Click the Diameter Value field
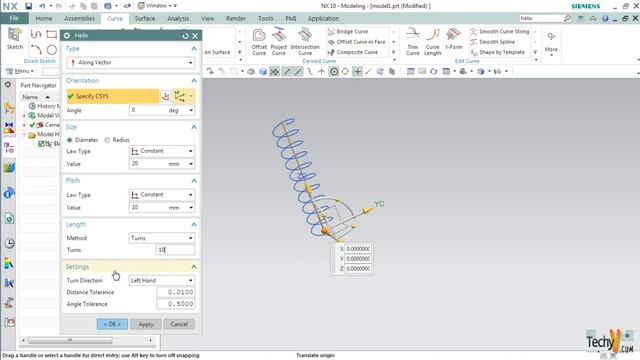 click(x=162, y=164)
